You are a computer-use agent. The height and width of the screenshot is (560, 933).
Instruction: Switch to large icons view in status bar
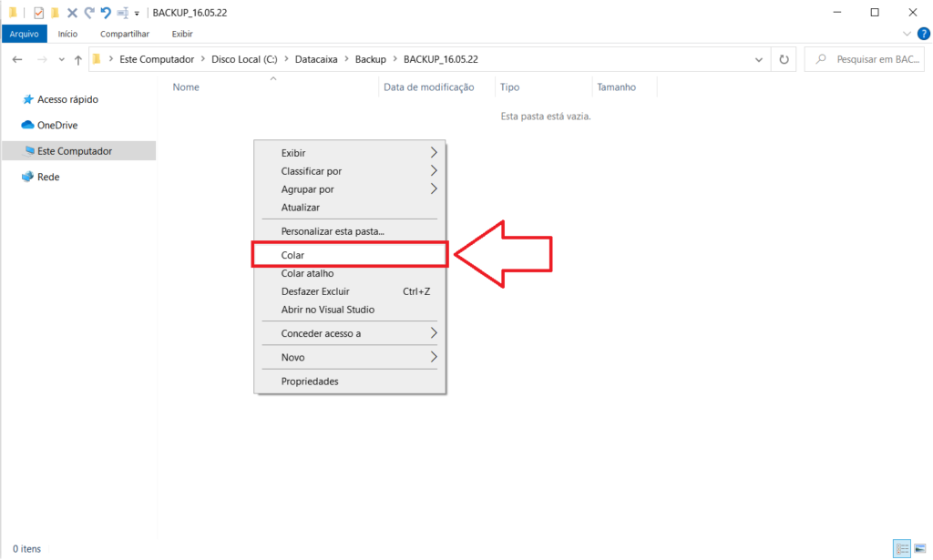919,548
